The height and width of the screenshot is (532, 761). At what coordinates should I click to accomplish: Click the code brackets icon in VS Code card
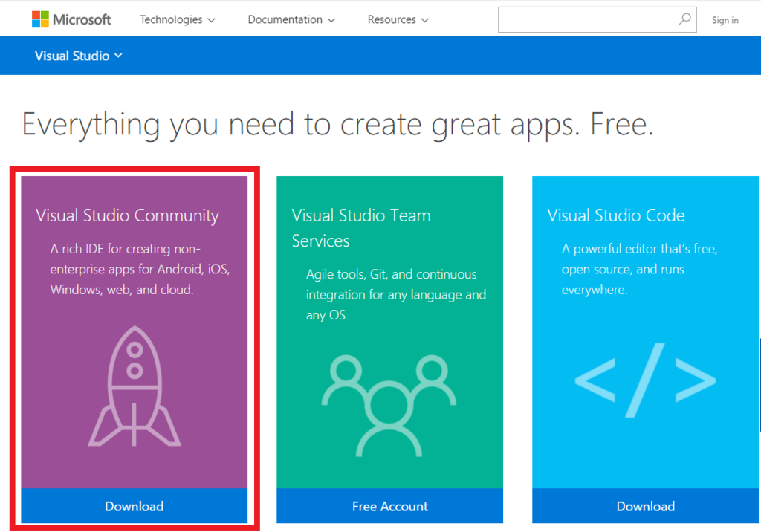[x=645, y=380]
